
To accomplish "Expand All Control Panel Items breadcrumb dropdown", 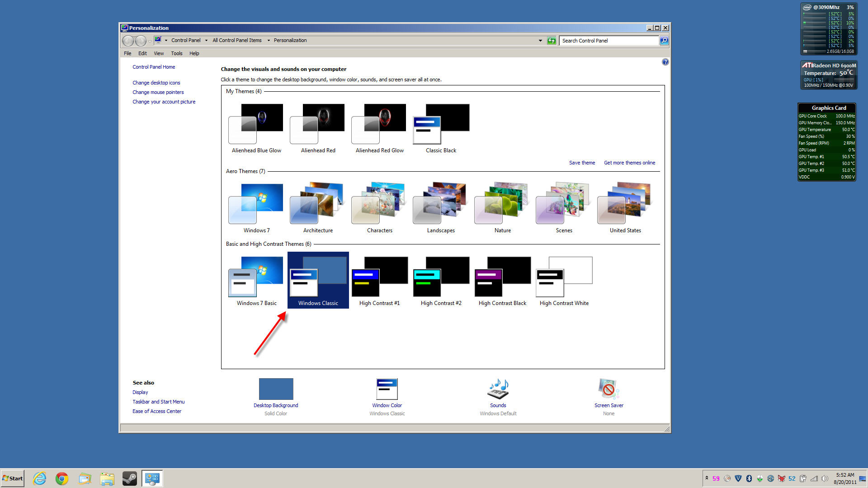I will pyautogui.click(x=269, y=40).
